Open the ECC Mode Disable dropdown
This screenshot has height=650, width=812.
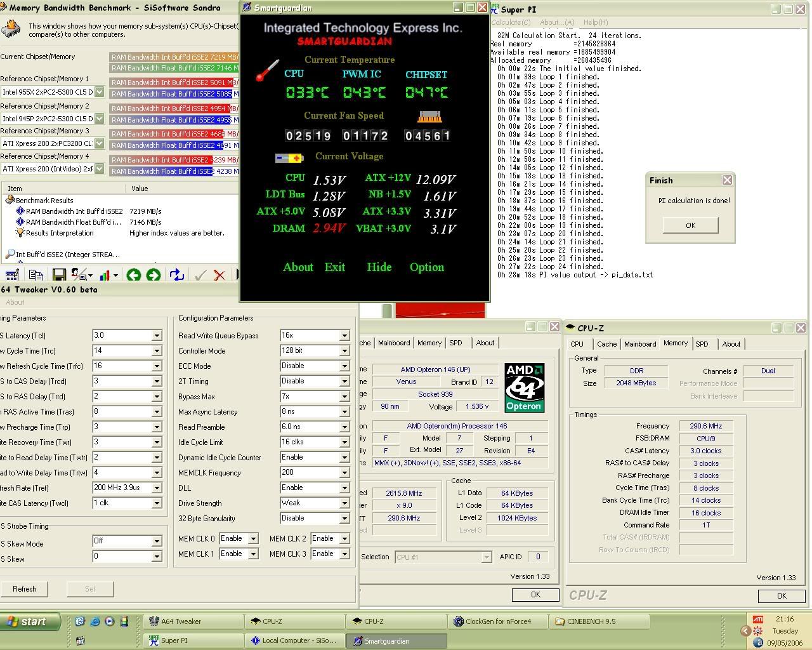(344, 366)
